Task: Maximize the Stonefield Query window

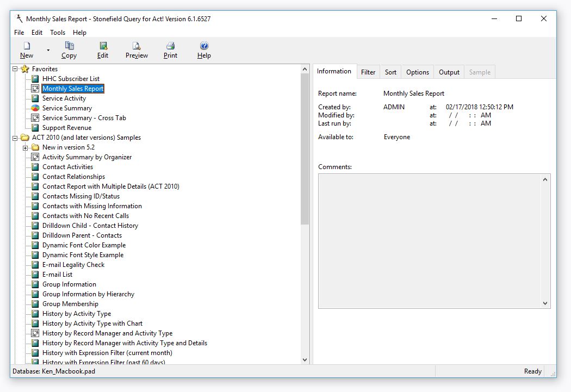Action: (x=519, y=18)
